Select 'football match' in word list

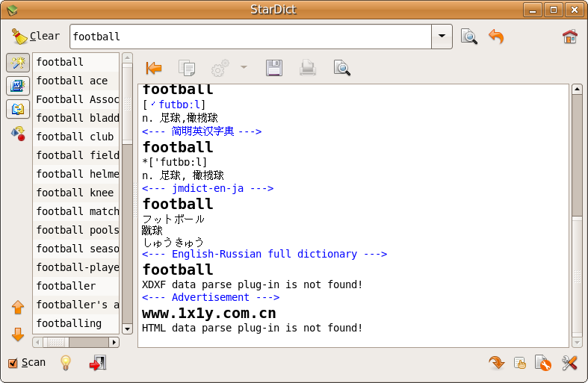click(x=76, y=211)
